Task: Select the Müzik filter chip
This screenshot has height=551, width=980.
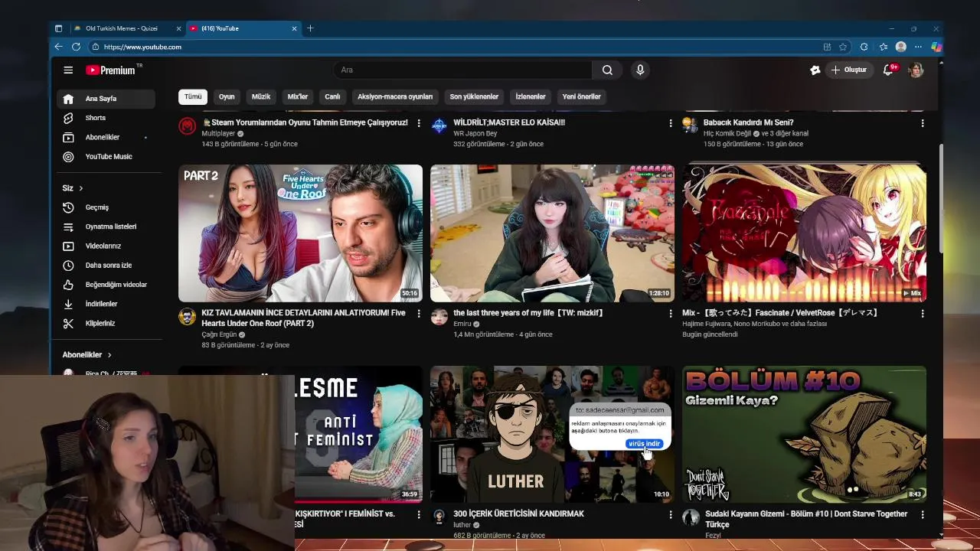Action: pyautogui.click(x=261, y=96)
